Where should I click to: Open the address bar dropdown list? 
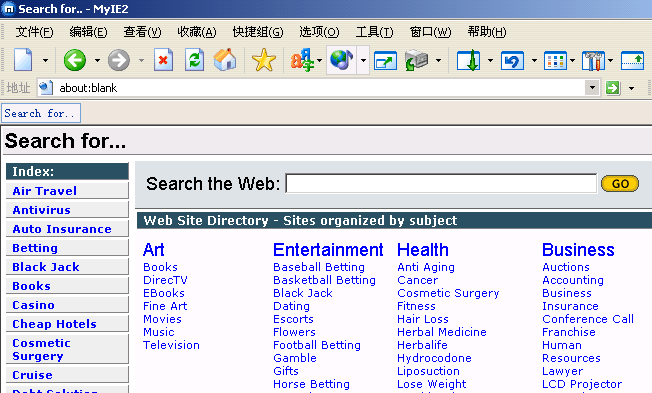tap(592, 88)
